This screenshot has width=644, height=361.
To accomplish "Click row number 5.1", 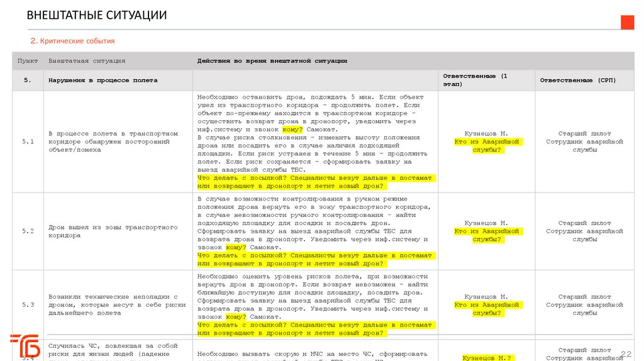I will tap(28, 142).
